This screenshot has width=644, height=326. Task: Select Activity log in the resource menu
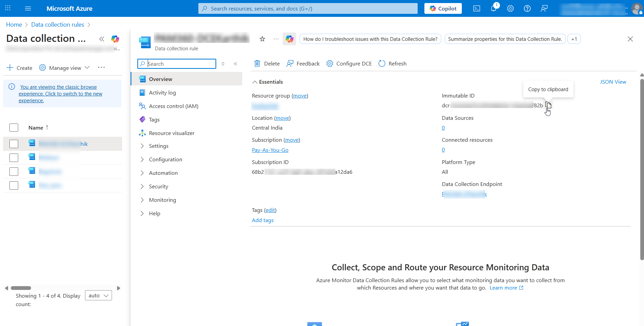click(162, 92)
